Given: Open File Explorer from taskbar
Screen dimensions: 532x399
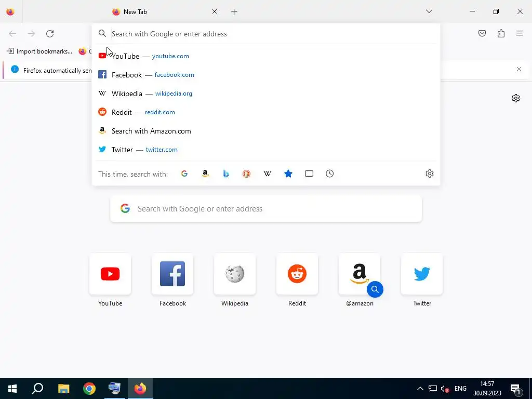Looking at the screenshot, I should pyautogui.click(x=63, y=389).
